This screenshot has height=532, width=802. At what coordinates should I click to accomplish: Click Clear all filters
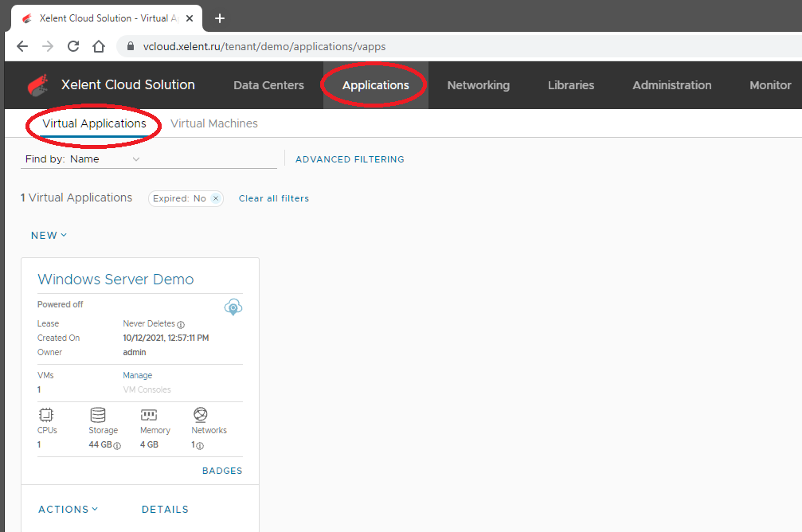click(274, 198)
